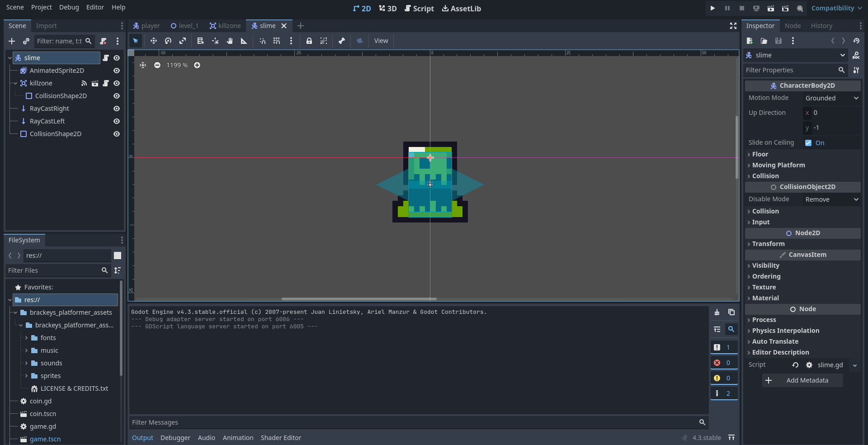The height and width of the screenshot is (445, 868).
Task: Copy output selection icon
Action: click(731, 312)
